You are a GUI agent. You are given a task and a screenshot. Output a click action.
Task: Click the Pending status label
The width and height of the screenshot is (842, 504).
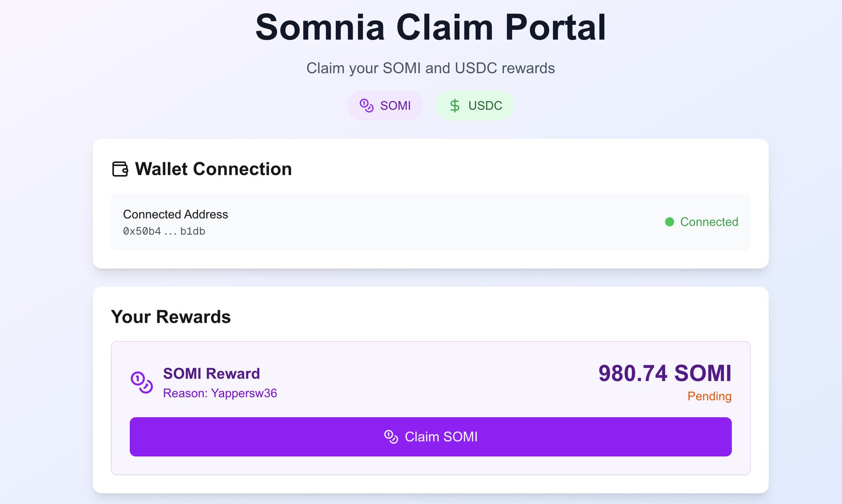[x=709, y=396]
